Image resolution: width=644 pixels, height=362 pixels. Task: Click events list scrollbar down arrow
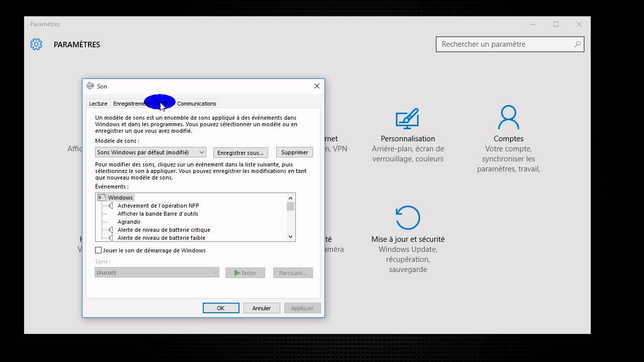pos(291,237)
